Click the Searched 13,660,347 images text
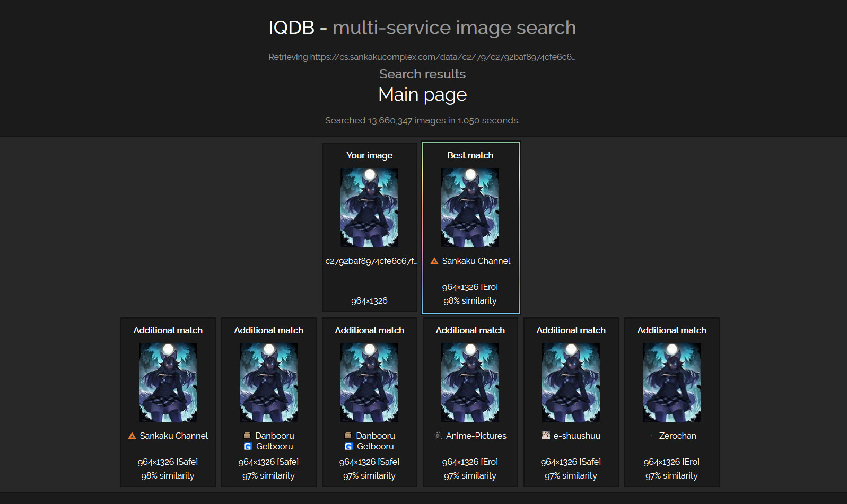Screen dimensions: 847x504 [422, 120]
